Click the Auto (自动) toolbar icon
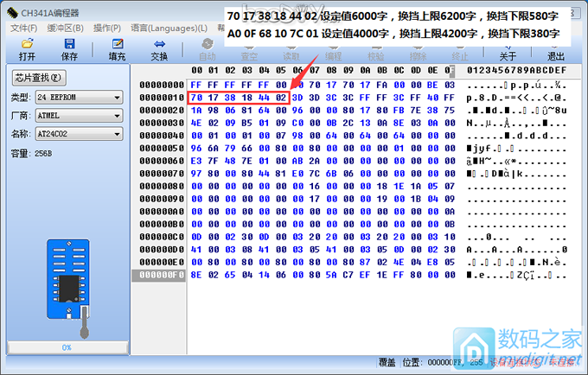 pos(207,44)
